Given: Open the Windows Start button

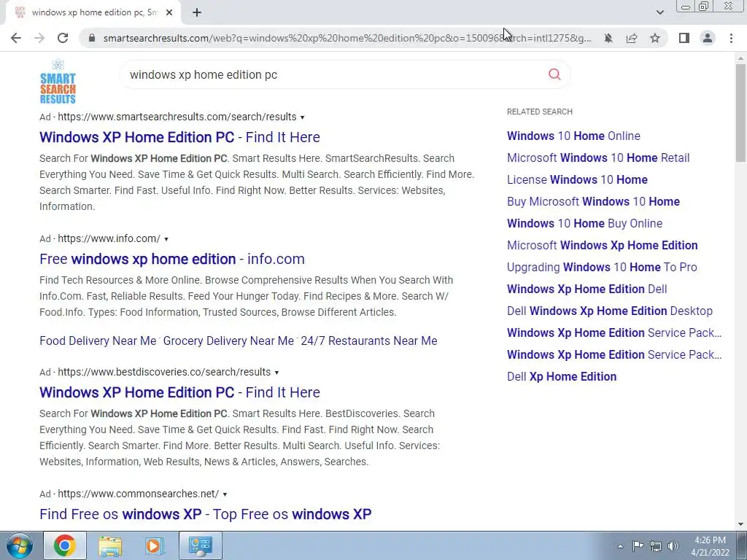Looking at the screenshot, I should point(19,545).
